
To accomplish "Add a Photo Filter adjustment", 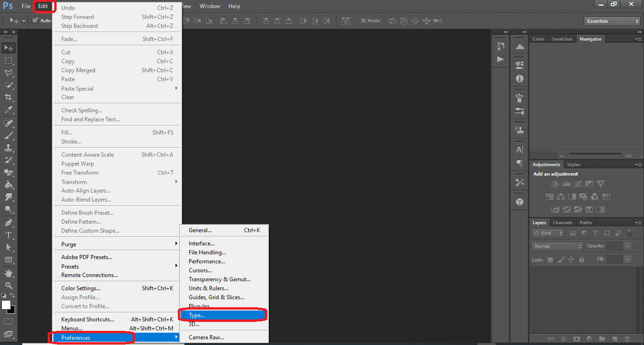I will (x=584, y=197).
